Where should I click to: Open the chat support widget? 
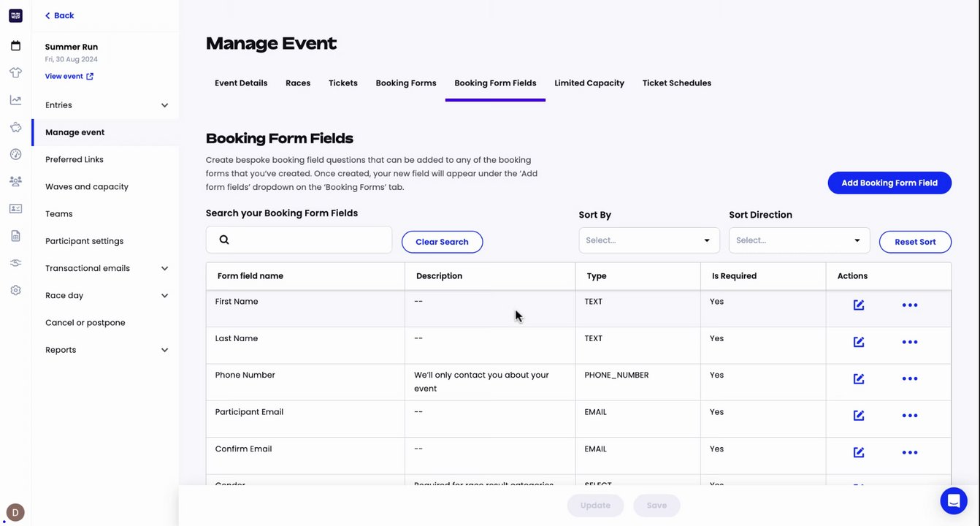click(953, 501)
